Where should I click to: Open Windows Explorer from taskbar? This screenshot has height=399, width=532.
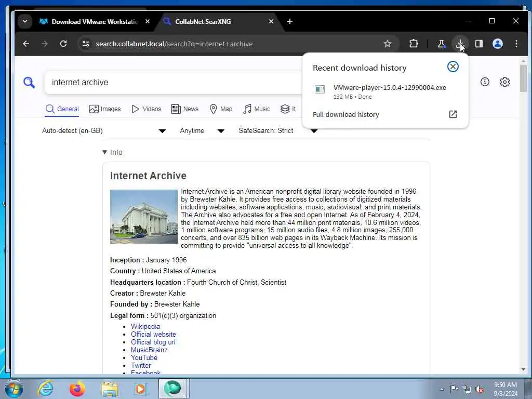pyautogui.click(x=110, y=389)
